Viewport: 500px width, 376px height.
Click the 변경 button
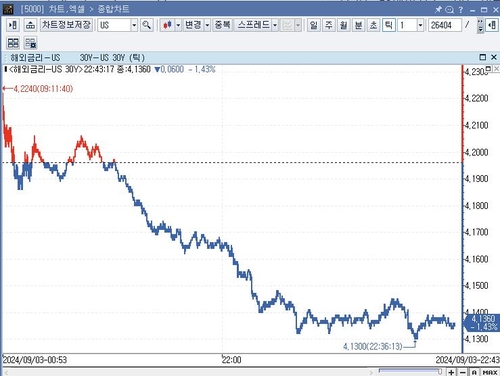tap(193, 25)
